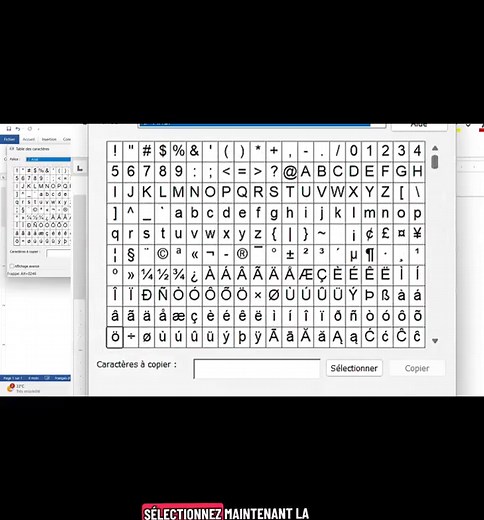Image resolution: width=484 pixels, height=520 pixels.
Task: Pick the right guillemet » cell
Action: pyautogui.click(x=131, y=275)
